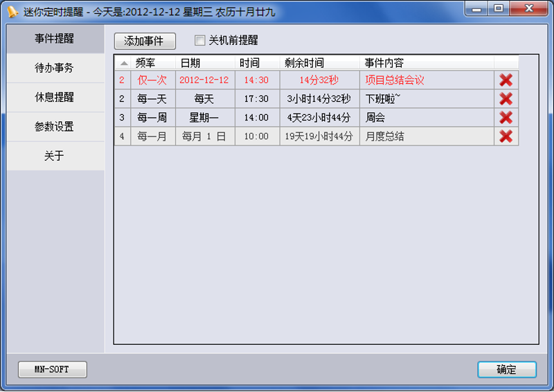Select the 月度总结 event content cell
Image resolution: width=554 pixels, height=392 pixels.
pos(427,136)
